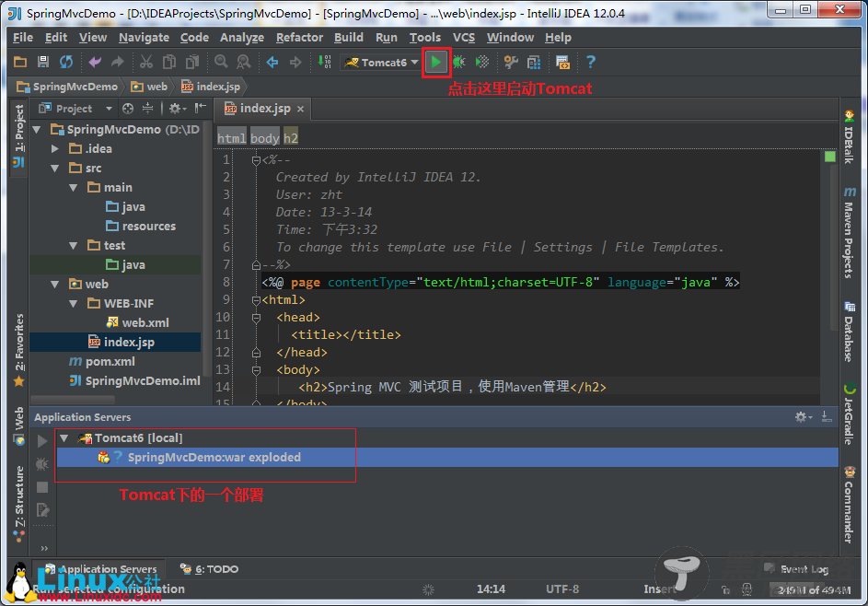This screenshot has height=606, width=868.
Task: Click SpringMvcDemo breadcrumb in navigation bar
Action: (67, 87)
